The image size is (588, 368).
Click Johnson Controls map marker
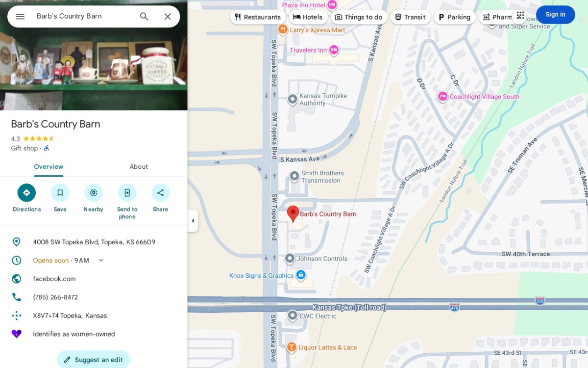[x=290, y=259]
